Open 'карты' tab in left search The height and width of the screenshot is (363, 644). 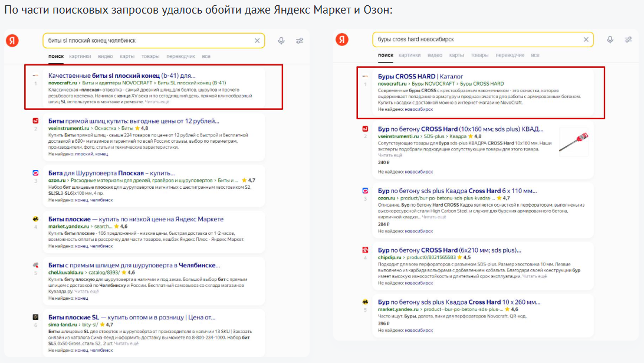pos(127,56)
